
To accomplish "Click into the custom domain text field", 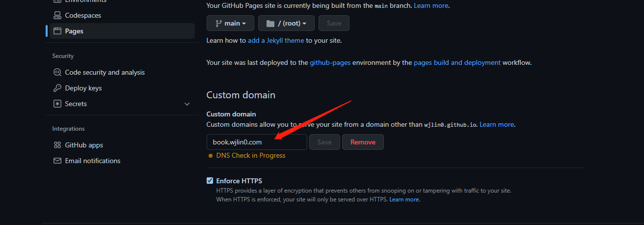I will (256, 142).
